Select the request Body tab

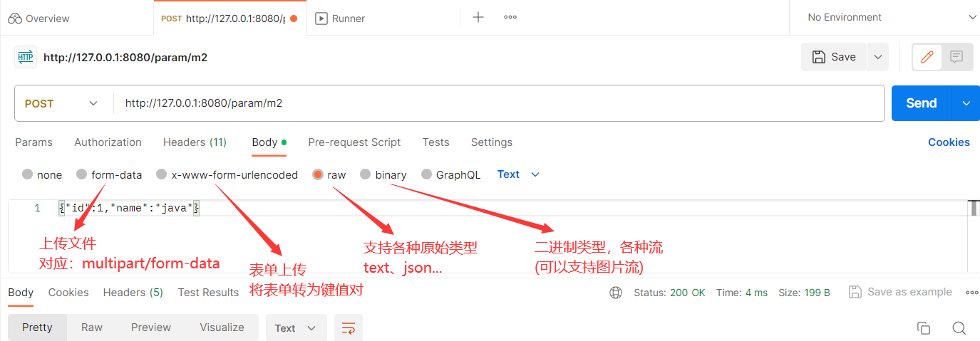coord(269,142)
